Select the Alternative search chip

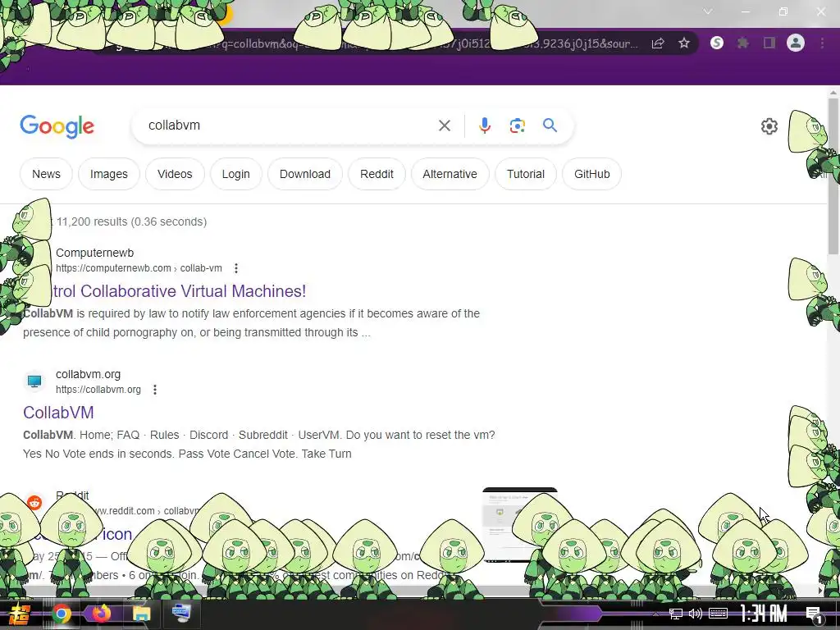click(450, 174)
